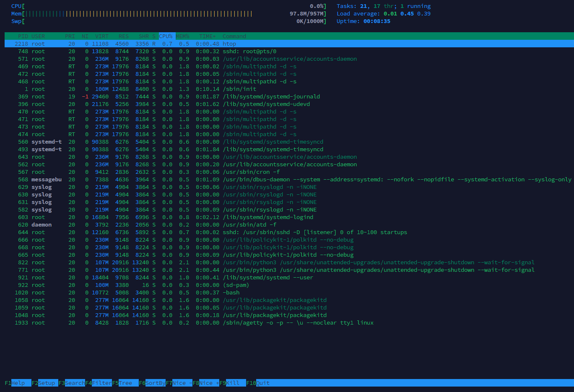Viewport: 574px width, 392px height.
Task: Select F4 Filter in the footer
Action: (x=99, y=383)
